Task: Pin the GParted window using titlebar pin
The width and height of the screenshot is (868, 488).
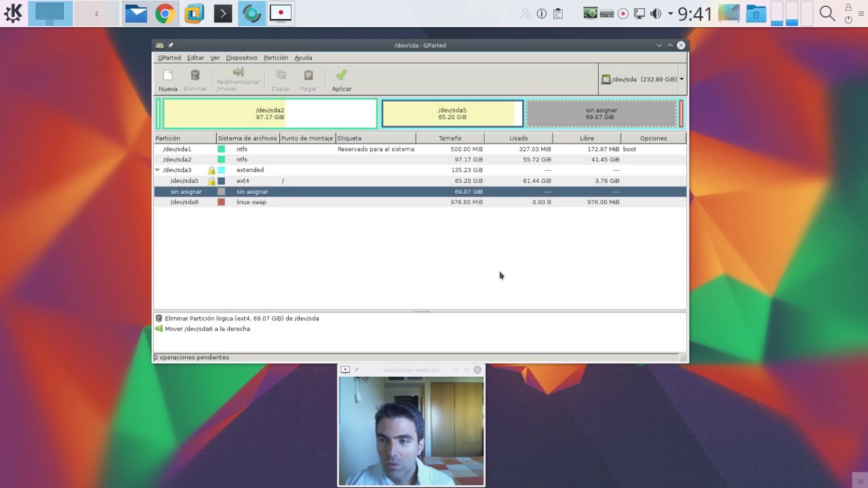Action: (x=171, y=45)
